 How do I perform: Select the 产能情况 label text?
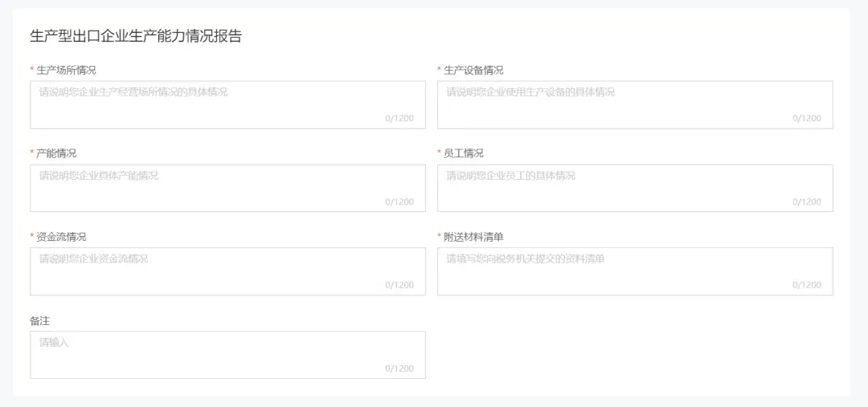pyautogui.click(x=56, y=153)
